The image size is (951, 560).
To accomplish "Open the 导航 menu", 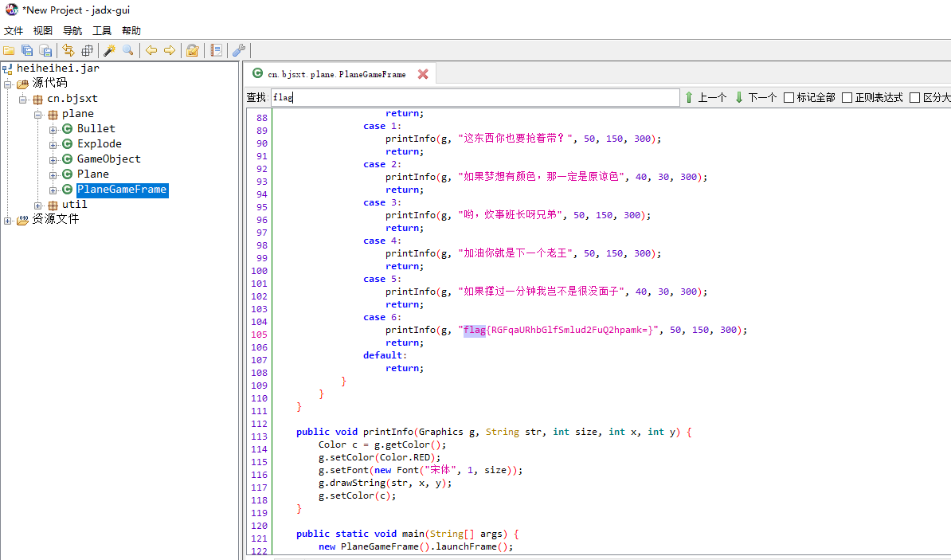I will 72,30.
